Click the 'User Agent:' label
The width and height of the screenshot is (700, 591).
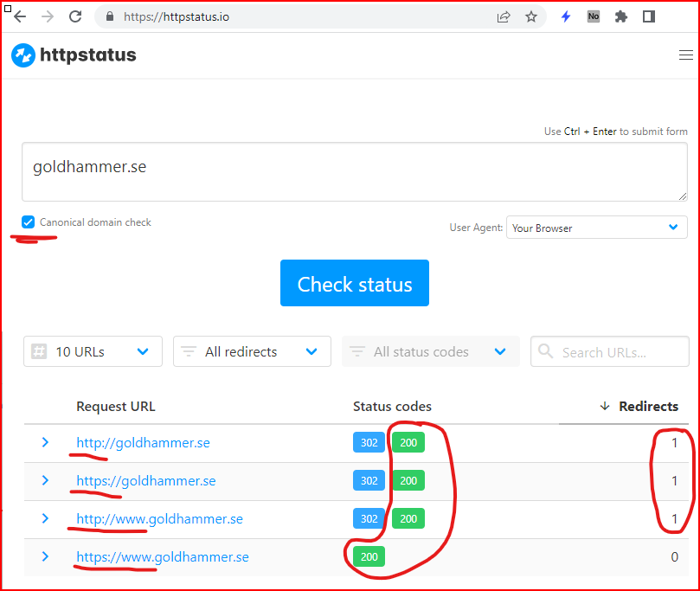476,228
